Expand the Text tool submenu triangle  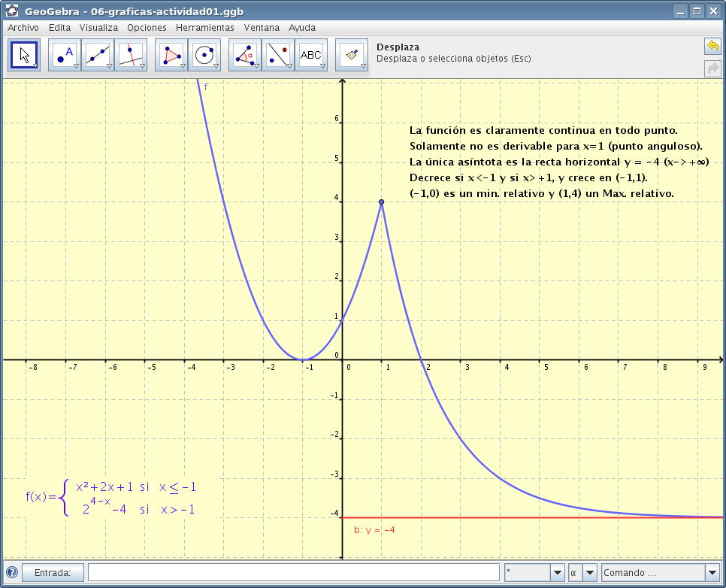(x=322, y=66)
